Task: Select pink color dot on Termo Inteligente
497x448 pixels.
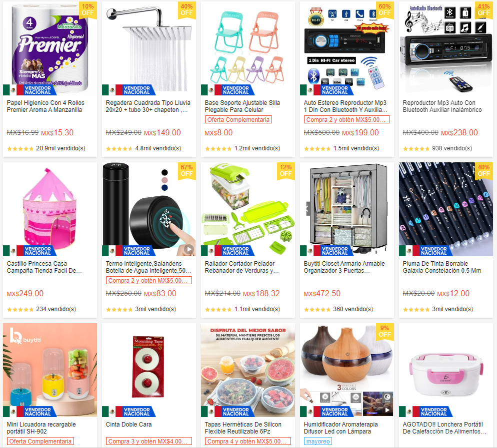Action: [x=164, y=180]
